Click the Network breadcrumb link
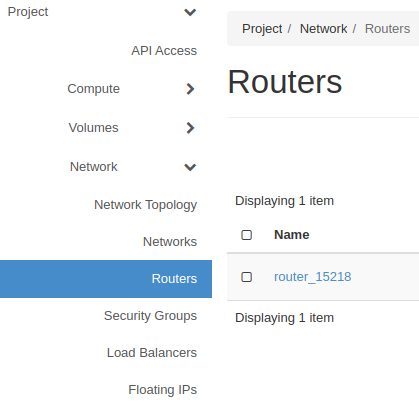Image resolution: width=419 pixels, height=409 pixels. [x=323, y=29]
